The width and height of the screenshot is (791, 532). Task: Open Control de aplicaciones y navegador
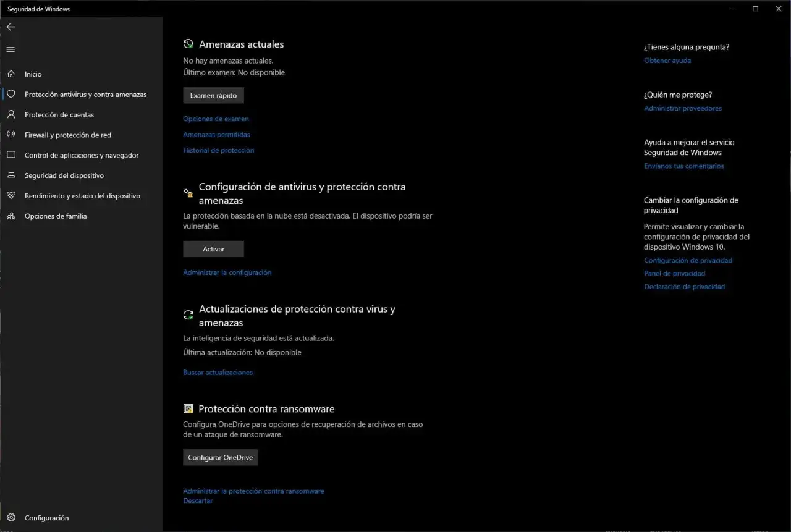[x=82, y=155]
